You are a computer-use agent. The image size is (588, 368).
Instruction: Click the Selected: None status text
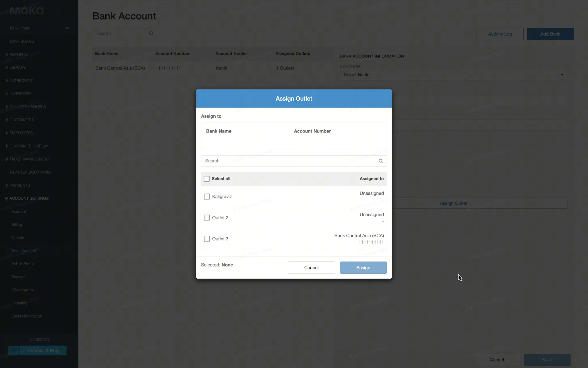point(217,265)
